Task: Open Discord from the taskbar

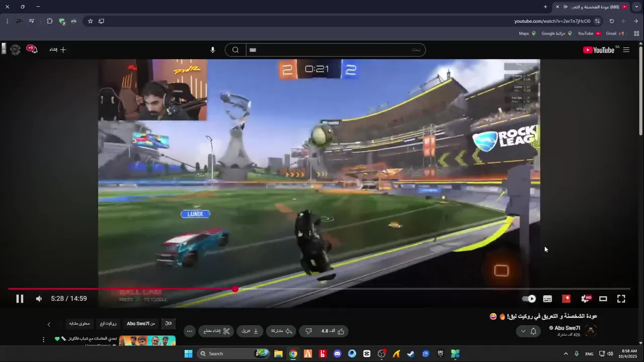Action: (x=337, y=353)
